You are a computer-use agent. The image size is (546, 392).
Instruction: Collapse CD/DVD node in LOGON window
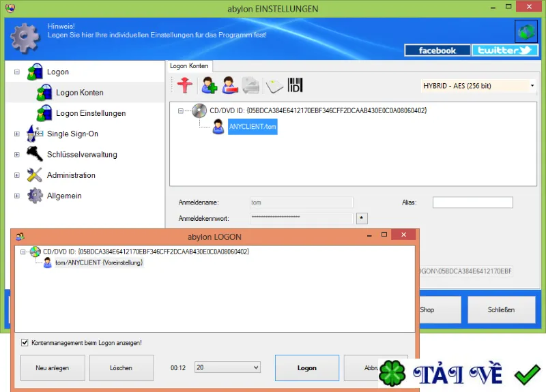click(23, 252)
